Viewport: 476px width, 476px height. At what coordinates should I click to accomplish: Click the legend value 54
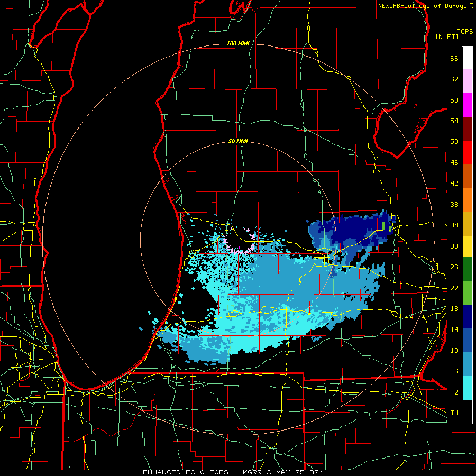pyautogui.click(x=454, y=121)
